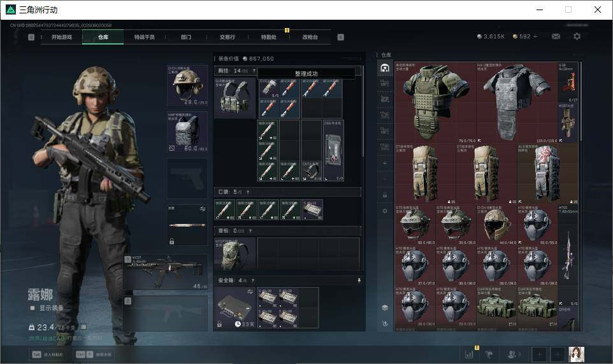Click the 867,050 equipment value

tap(258, 59)
